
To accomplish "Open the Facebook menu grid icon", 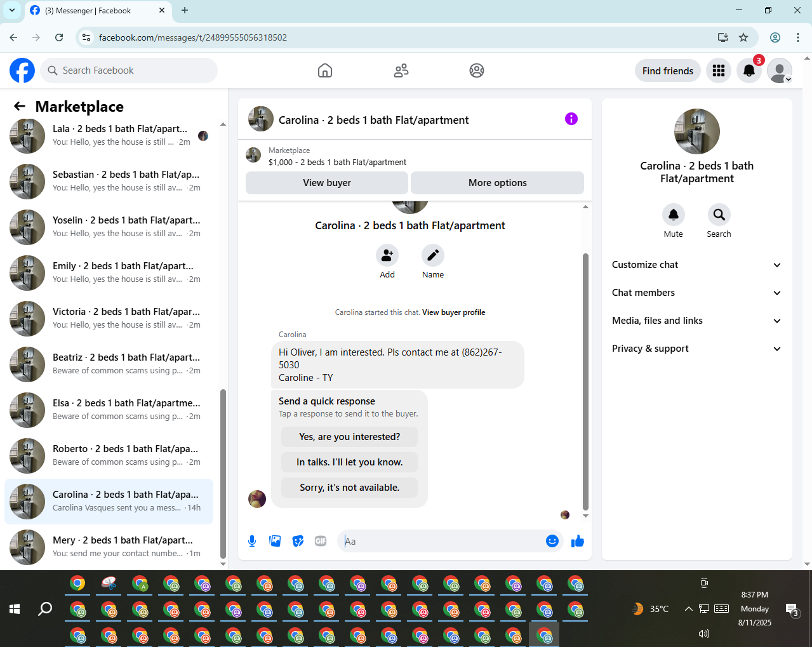I will point(719,70).
